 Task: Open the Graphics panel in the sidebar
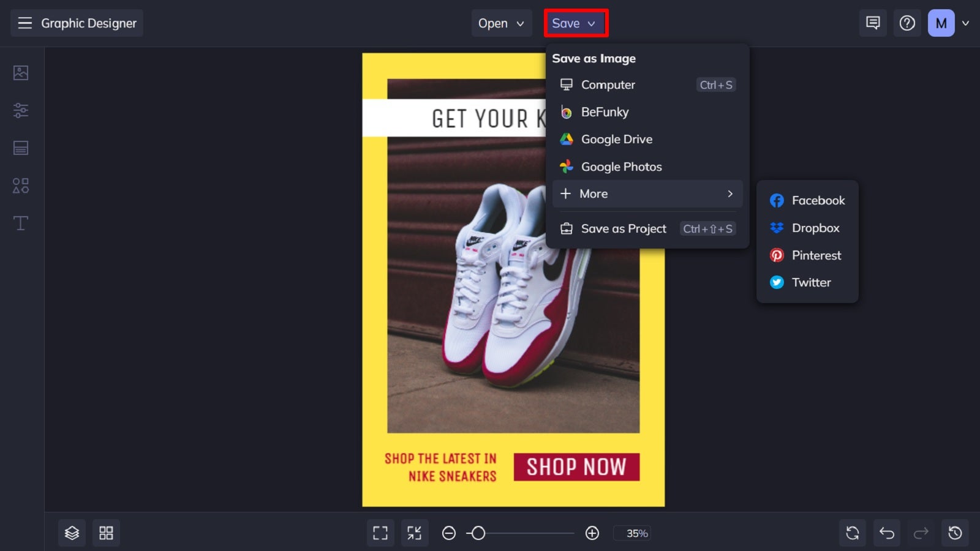21,186
